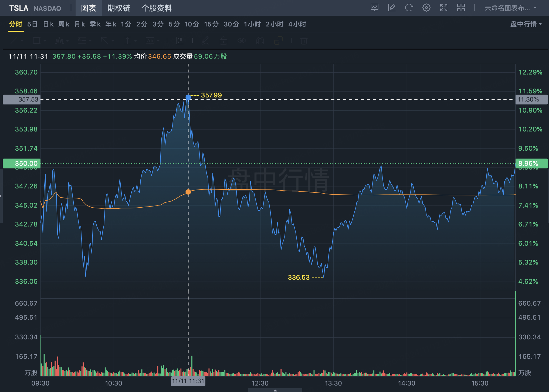Expand the 未命名图表布局 layout dropdown
Viewport: 549px width, 392px height.
point(510,8)
